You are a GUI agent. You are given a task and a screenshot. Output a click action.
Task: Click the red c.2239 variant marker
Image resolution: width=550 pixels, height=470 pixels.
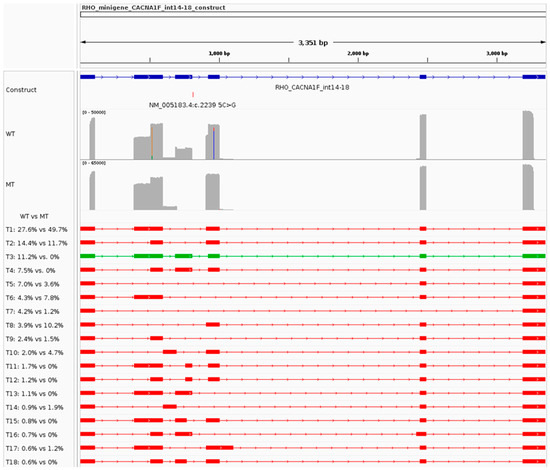click(193, 94)
